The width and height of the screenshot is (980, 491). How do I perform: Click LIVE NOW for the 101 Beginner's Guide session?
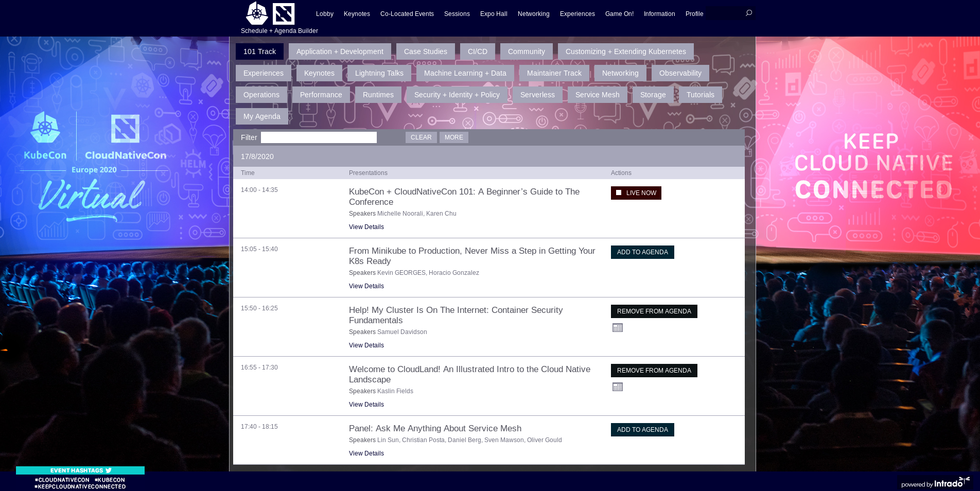[x=636, y=193]
